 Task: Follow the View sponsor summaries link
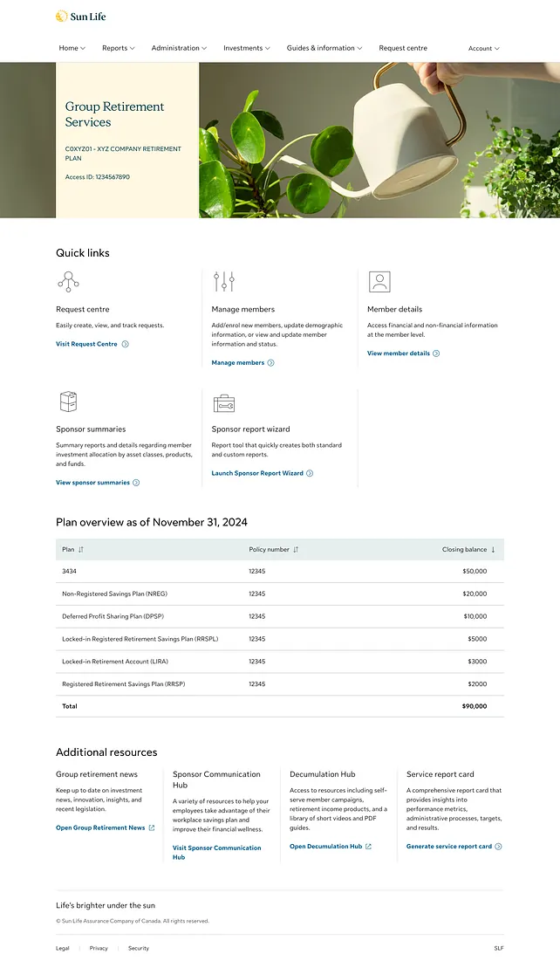pyautogui.click(x=92, y=483)
